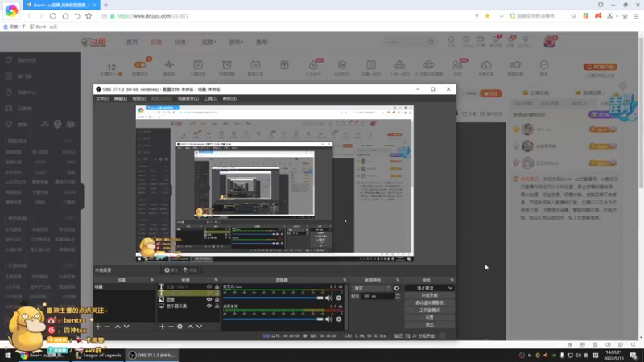Viewport: 644px width, 362px height.
Task: Expand the 视频 dropdown in Douyu nav
Action: 208,43
